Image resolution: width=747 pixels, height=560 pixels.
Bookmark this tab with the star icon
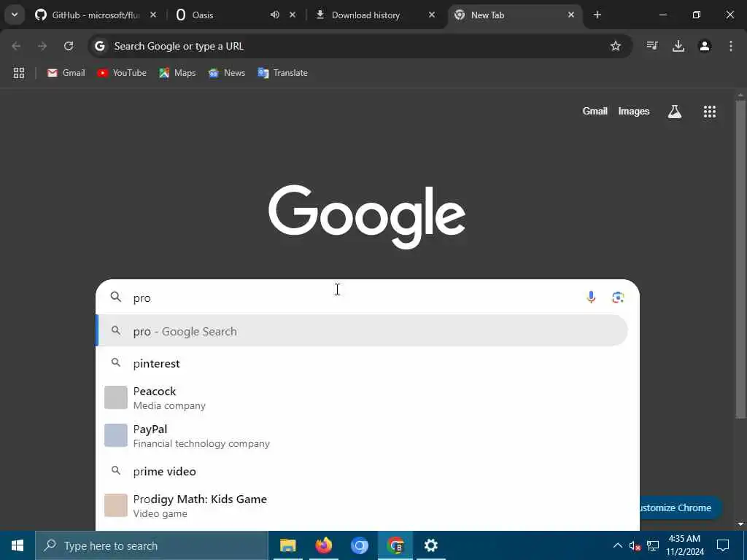click(616, 46)
